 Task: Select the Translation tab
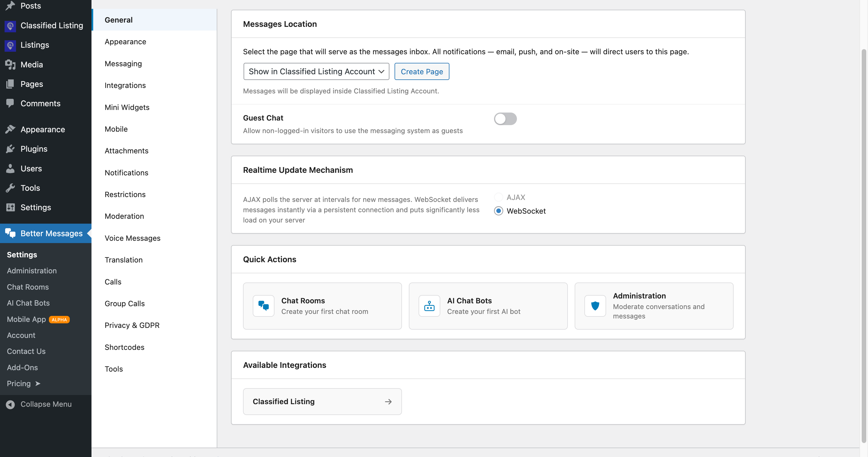154,260
